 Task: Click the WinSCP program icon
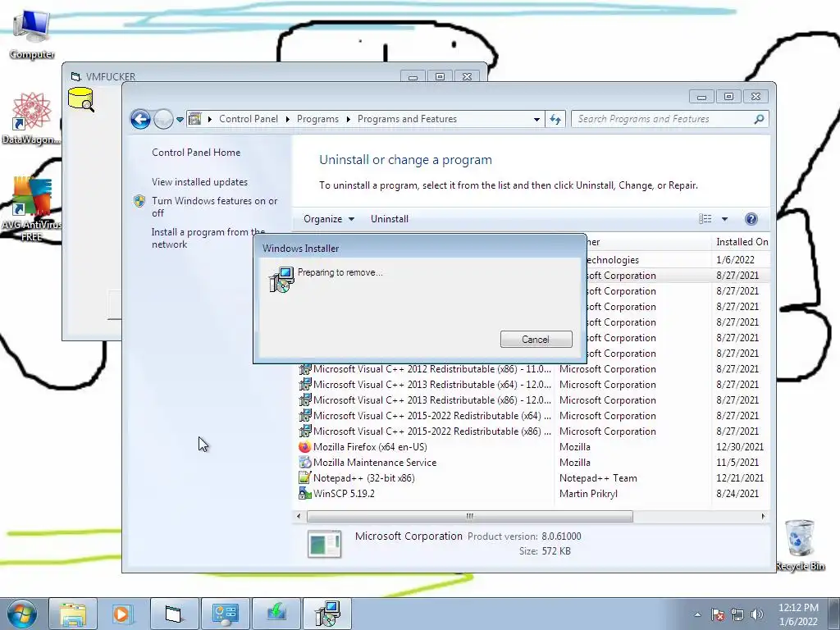coord(305,493)
